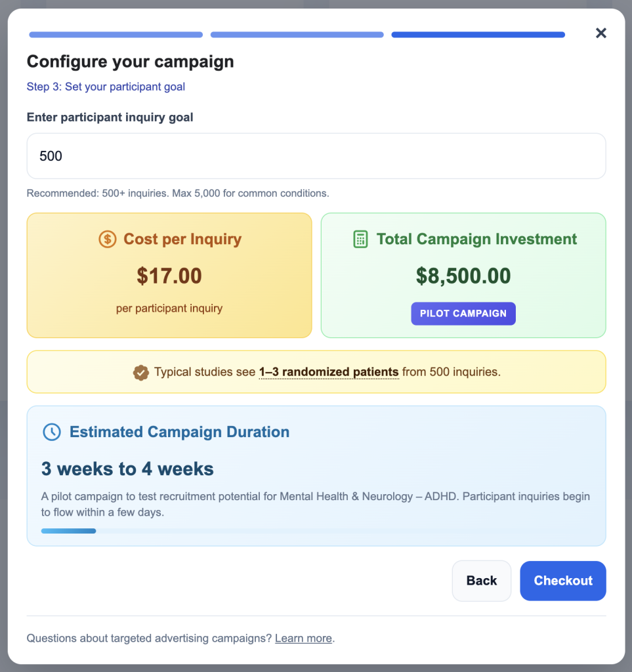Select the Cost per Inquiry card
This screenshot has height=672, width=632.
click(169, 275)
